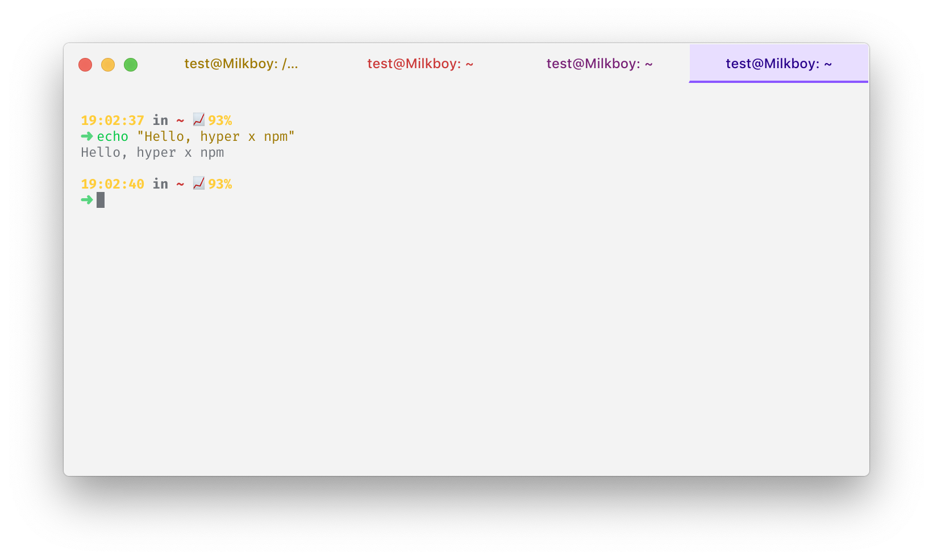This screenshot has width=933, height=560.
Task: Click the green traffic light button
Action: click(131, 64)
